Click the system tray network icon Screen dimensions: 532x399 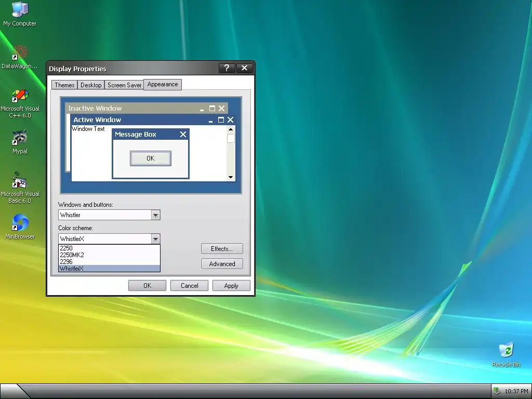coord(497,391)
